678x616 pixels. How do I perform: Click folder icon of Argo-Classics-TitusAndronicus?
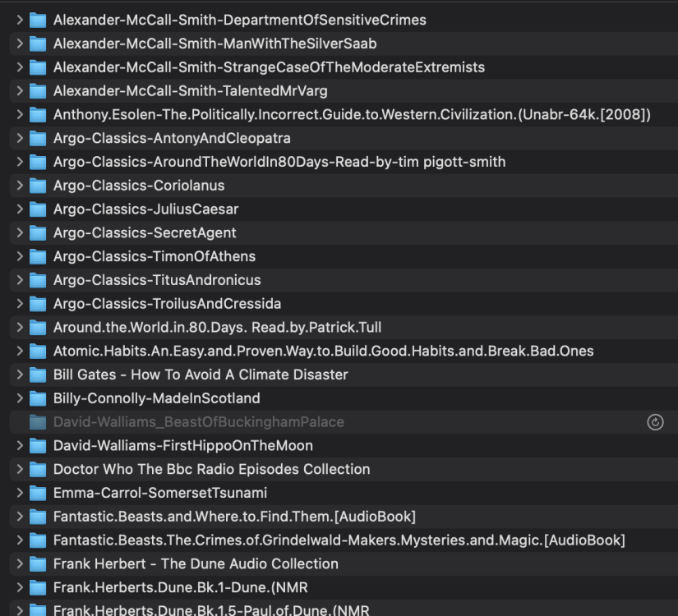coord(38,280)
